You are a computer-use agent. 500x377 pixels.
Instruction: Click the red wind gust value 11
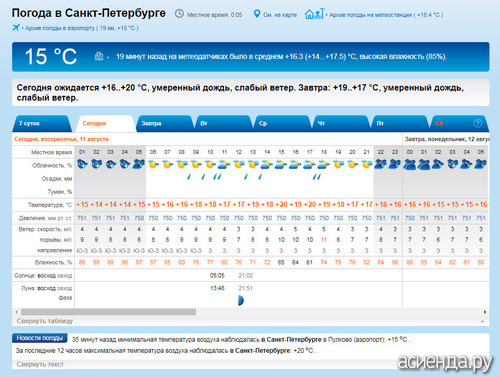[324, 240]
